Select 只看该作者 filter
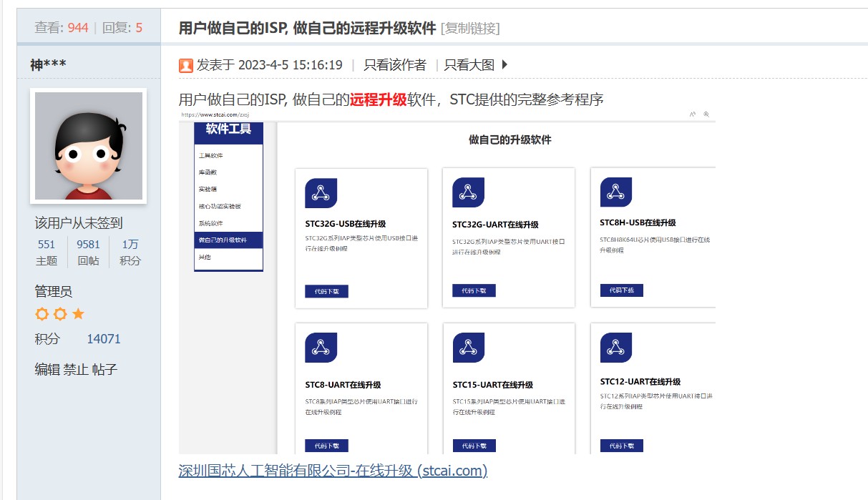Image resolution: width=868 pixels, height=500 pixels. click(395, 65)
